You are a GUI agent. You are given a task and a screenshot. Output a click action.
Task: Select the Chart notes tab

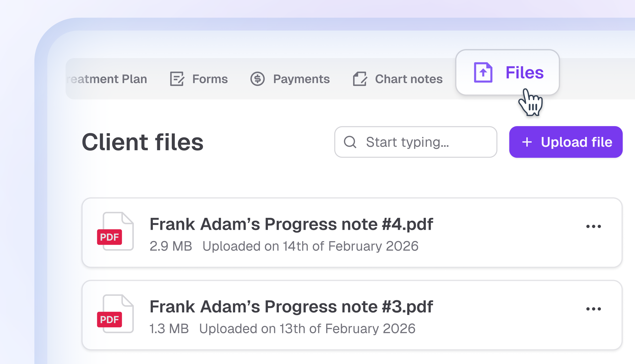(409, 79)
